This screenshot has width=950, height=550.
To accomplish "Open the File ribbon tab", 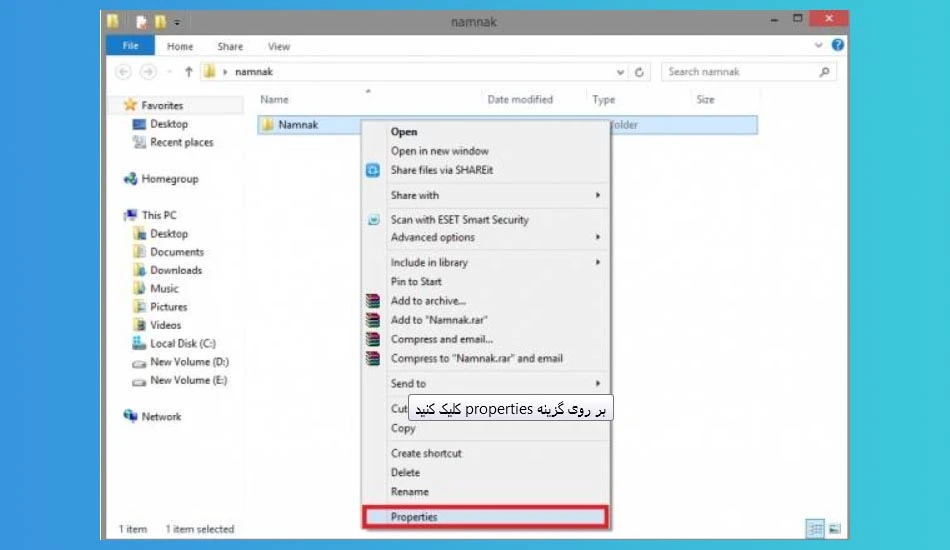I will 130,45.
